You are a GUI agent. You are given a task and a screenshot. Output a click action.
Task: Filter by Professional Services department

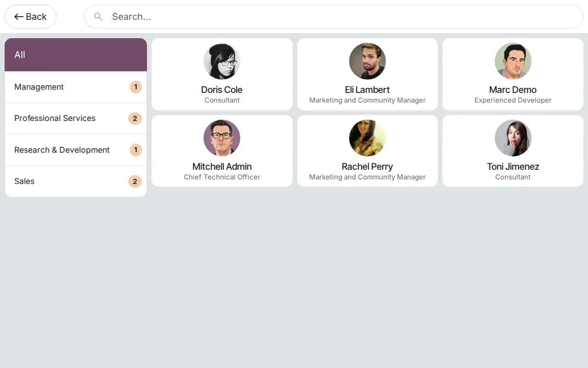coord(76,118)
